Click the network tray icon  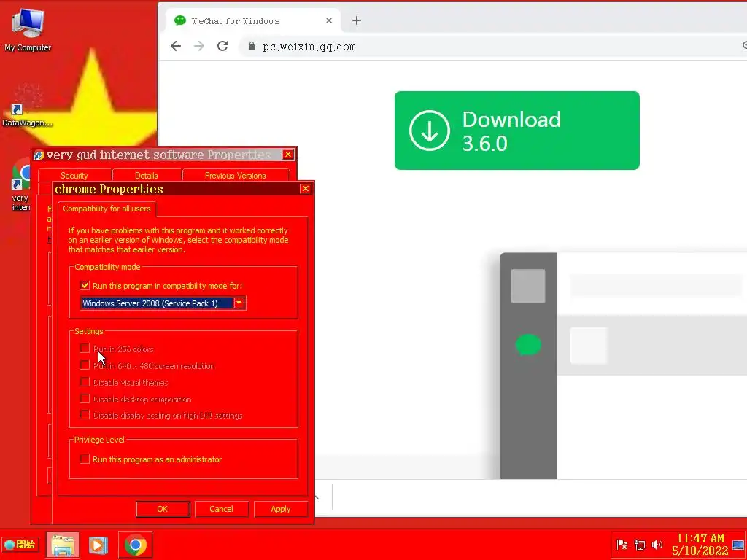point(639,545)
